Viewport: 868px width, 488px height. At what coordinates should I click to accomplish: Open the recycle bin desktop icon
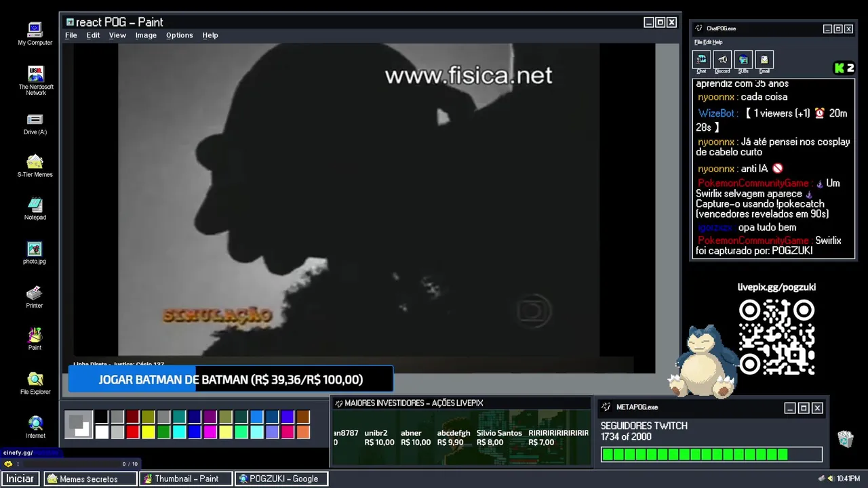pos(845,439)
